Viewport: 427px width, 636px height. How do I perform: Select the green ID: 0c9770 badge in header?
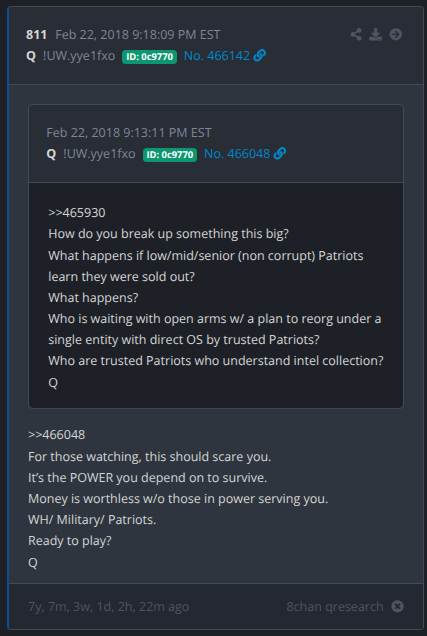point(149,56)
